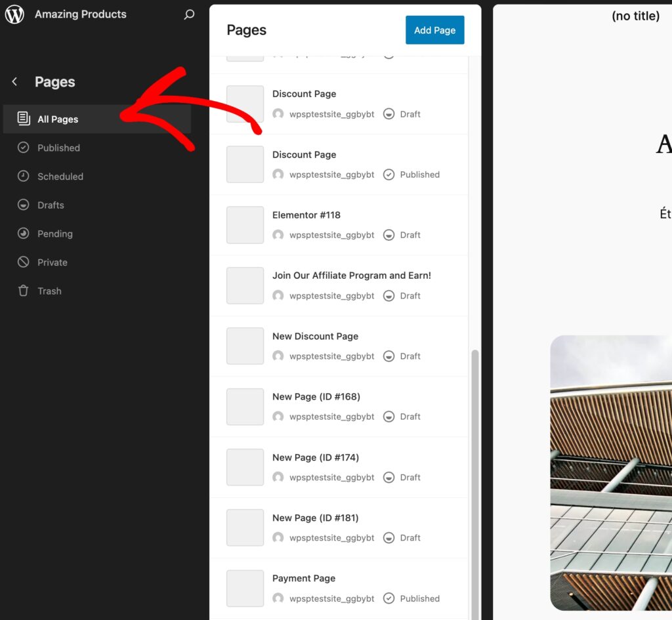Screen dimensions: 672x620
Task: Click the Drafts icon in sidebar
Action: (x=24, y=205)
